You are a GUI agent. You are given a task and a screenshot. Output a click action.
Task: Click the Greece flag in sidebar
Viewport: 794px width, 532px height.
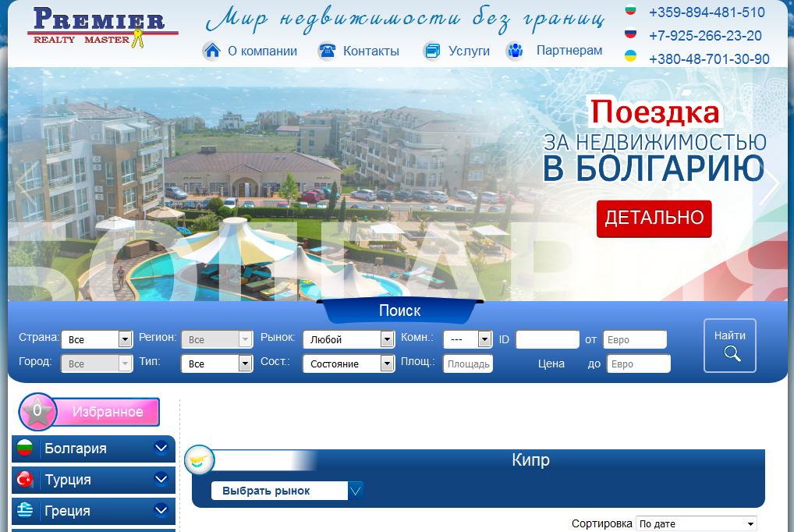pos(25,510)
